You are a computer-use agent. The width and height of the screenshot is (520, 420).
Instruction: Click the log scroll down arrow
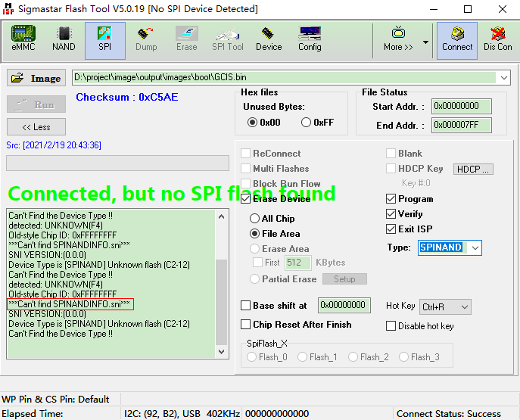[222, 351]
